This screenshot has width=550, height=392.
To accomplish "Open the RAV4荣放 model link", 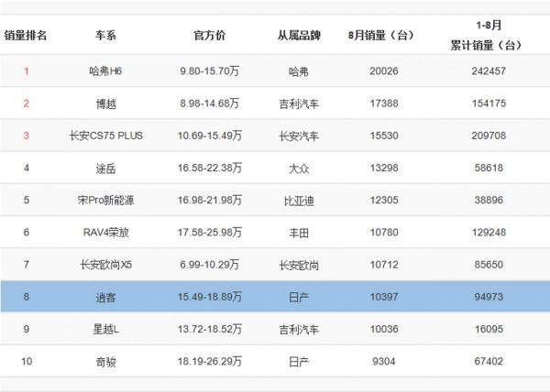I will pos(105,232).
